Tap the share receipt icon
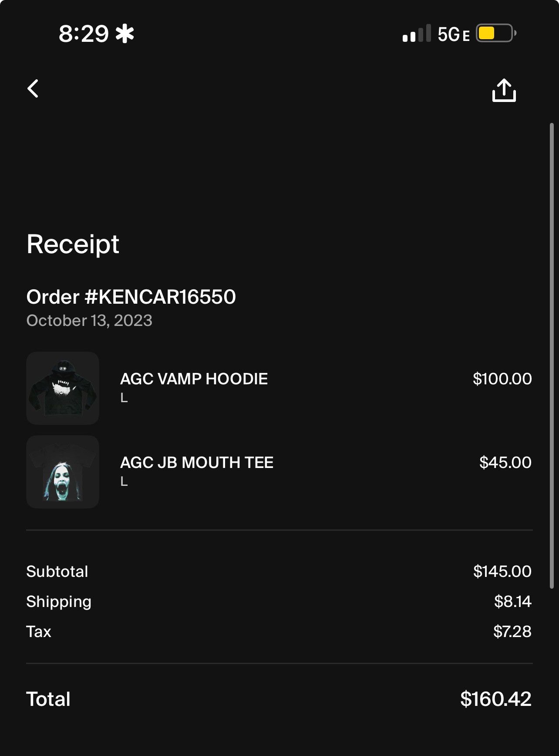The height and width of the screenshot is (756, 559). click(504, 90)
